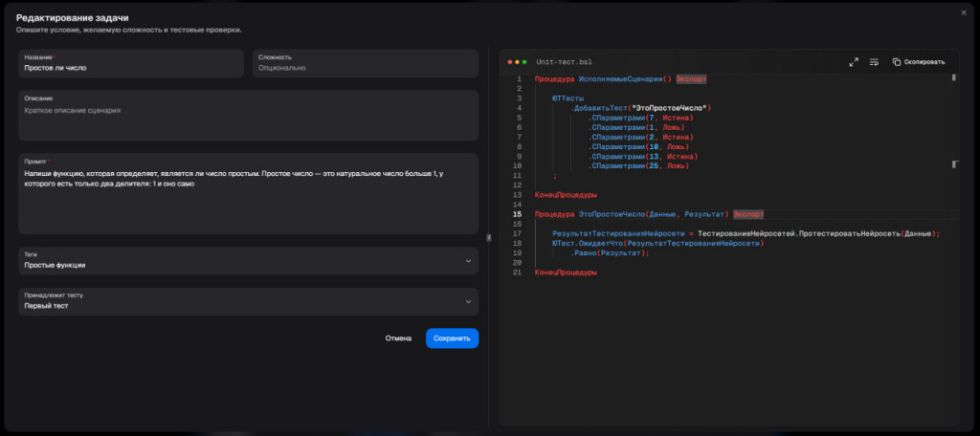
Task: Focus the Сложность input field
Action: (x=365, y=63)
